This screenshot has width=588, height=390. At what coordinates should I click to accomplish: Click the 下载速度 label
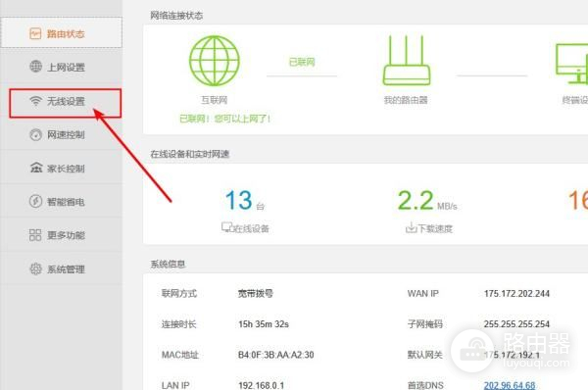pyautogui.click(x=435, y=228)
